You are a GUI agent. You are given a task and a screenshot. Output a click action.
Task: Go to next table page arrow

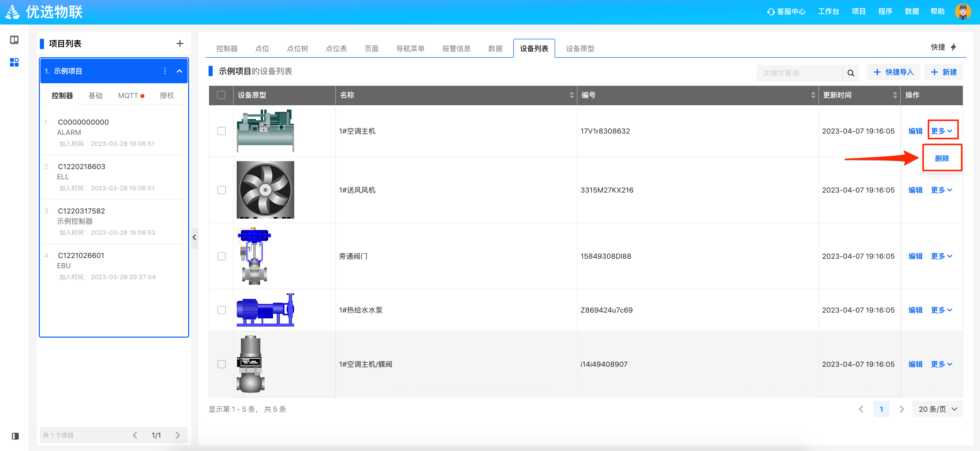(902, 409)
